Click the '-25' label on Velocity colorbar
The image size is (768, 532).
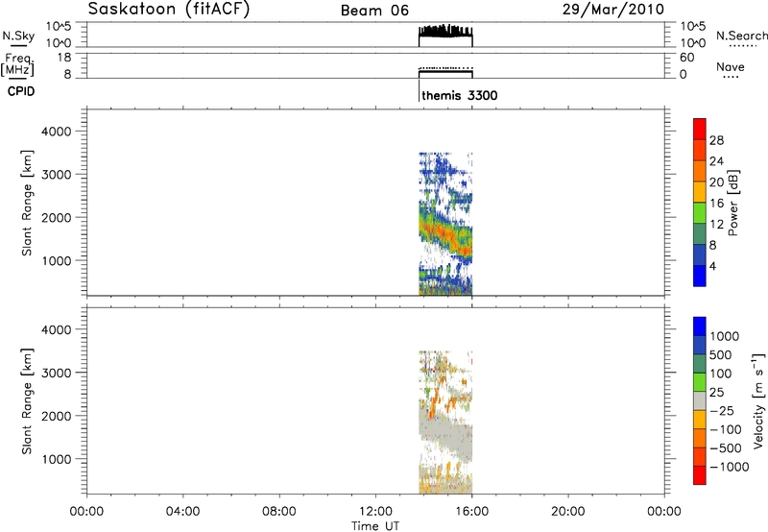pyautogui.click(x=722, y=410)
